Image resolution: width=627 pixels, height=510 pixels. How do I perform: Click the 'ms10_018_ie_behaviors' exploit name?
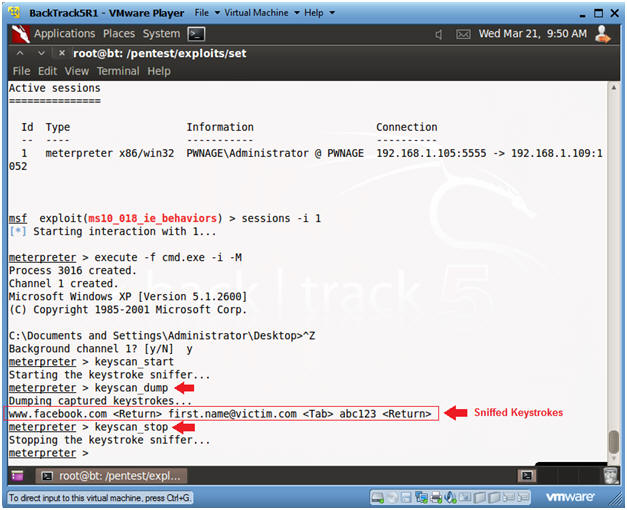click(x=152, y=219)
